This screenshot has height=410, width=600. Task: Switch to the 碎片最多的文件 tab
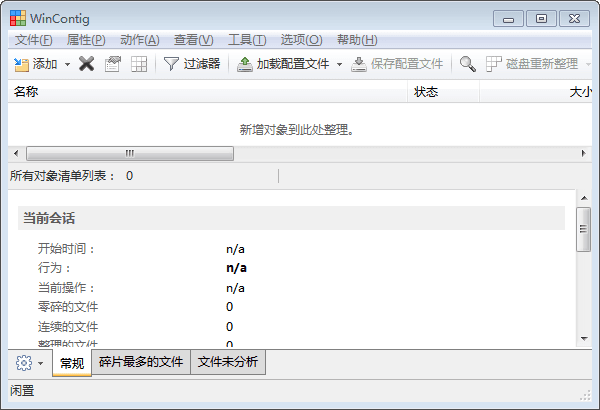tap(141, 362)
